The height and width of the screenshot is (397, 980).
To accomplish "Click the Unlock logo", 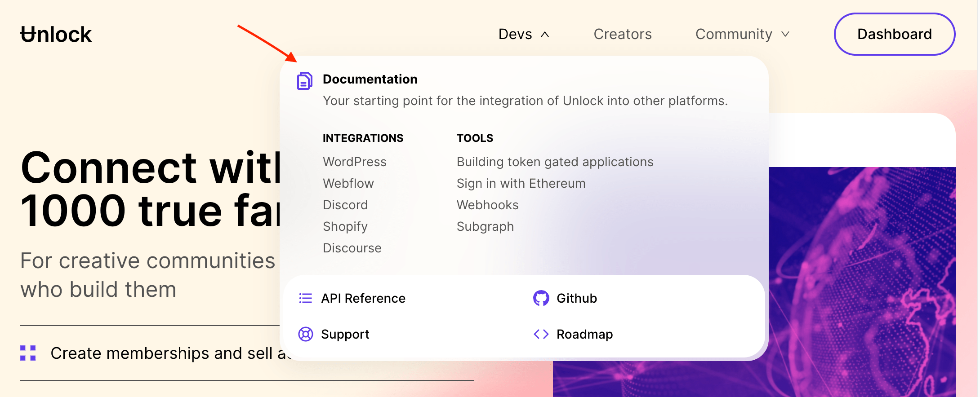I will point(56,35).
